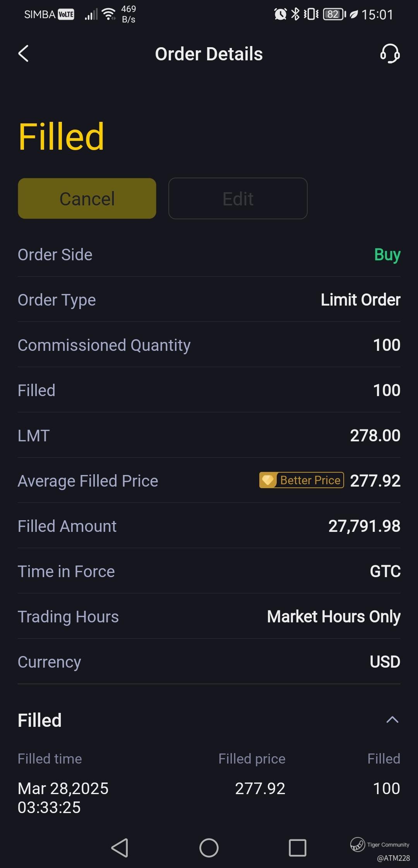Tap the alarm clock status icon
Image resolution: width=418 pixels, height=868 pixels.
[x=280, y=15]
